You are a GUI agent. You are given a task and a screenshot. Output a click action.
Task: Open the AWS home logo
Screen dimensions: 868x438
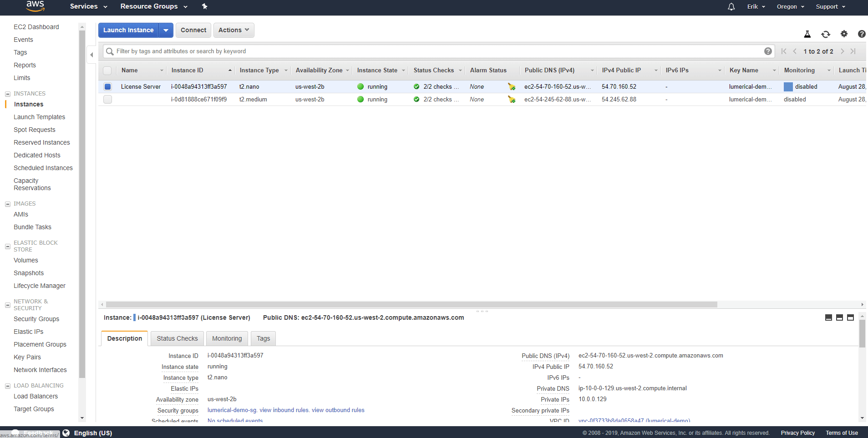[35, 6]
